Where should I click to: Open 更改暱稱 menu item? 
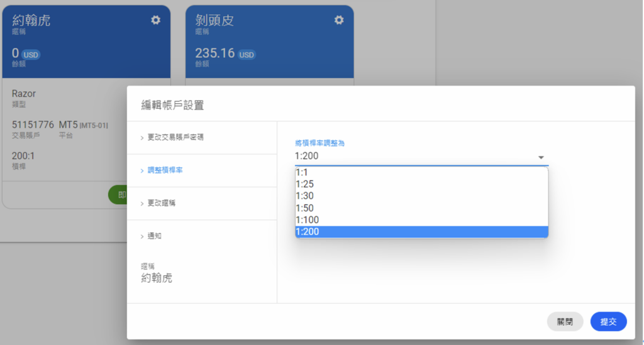(162, 203)
